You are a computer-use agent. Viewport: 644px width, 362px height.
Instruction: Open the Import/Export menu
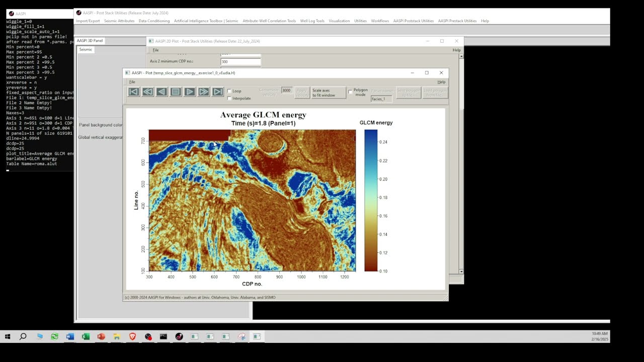coord(88,21)
